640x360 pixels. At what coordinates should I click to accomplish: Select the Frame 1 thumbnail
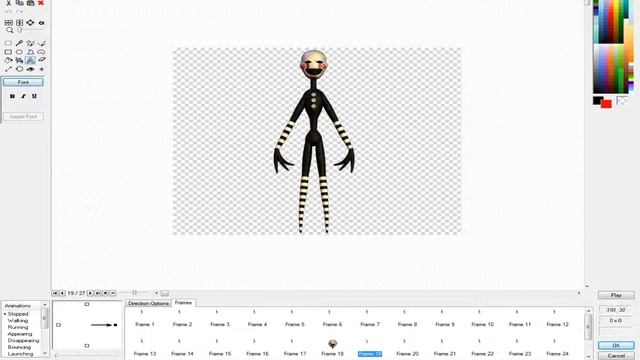(144, 319)
